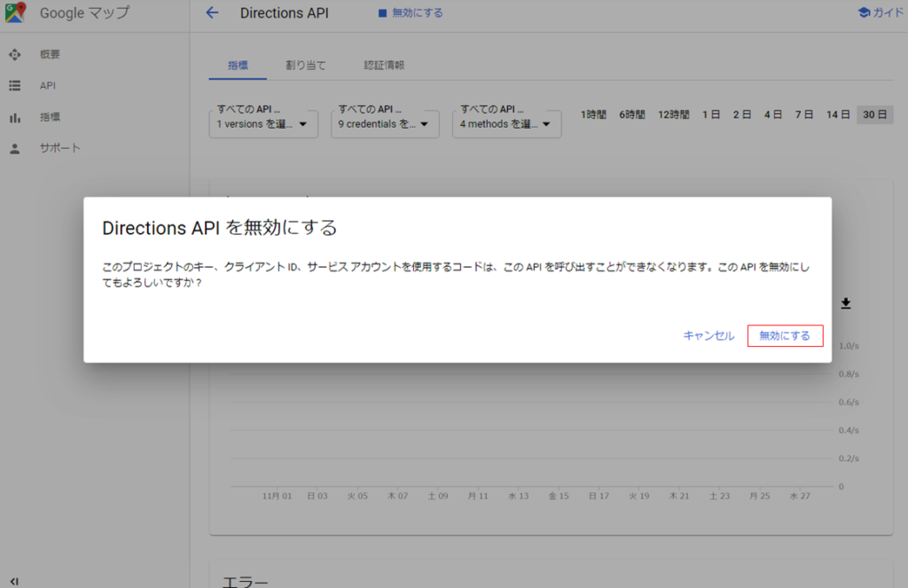Image resolution: width=908 pixels, height=588 pixels.
Task: Click the 概要 overview icon in sidebar
Action: point(15,54)
